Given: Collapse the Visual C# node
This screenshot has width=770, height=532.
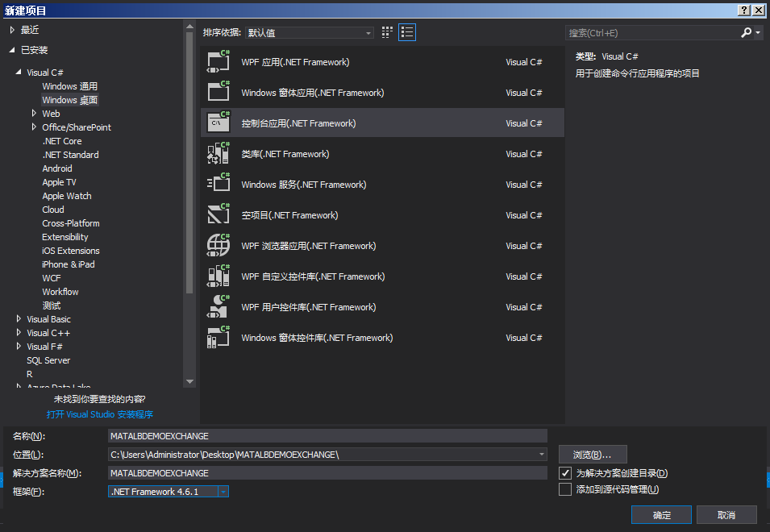Looking at the screenshot, I should 19,72.
